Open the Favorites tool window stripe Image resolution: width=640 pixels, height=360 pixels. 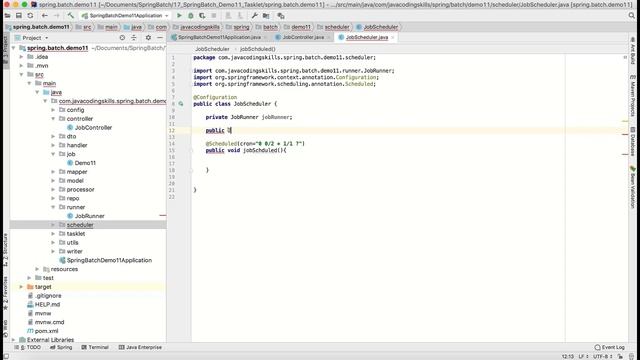[5, 293]
